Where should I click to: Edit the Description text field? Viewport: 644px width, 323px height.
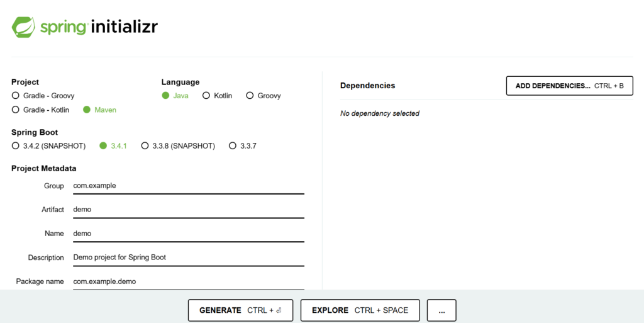pyautogui.click(x=189, y=258)
